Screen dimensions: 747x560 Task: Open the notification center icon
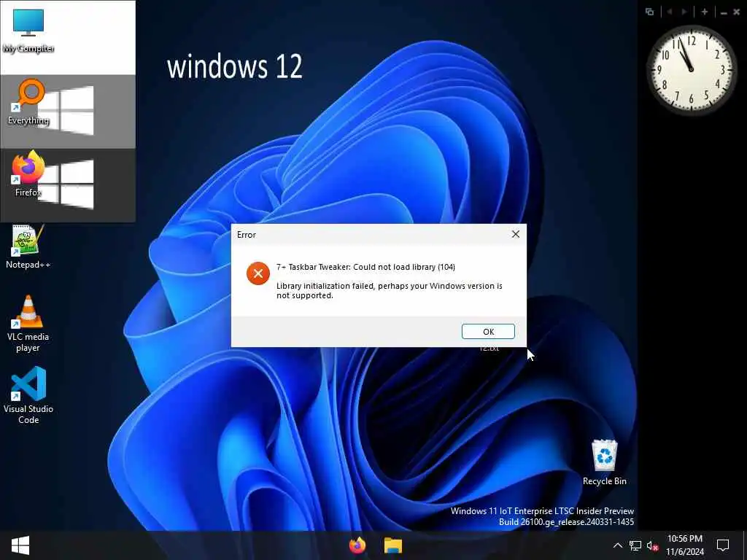click(x=723, y=545)
